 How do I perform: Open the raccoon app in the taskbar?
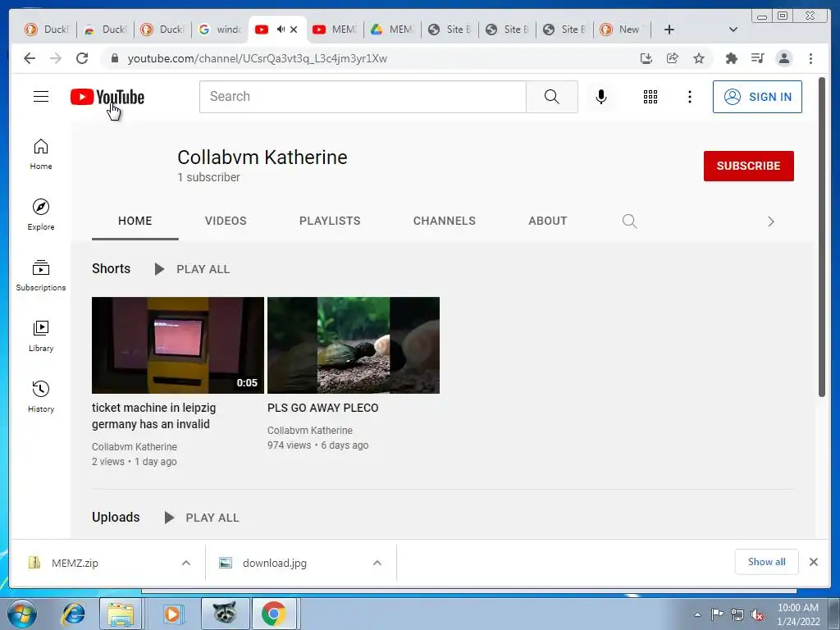[x=225, y=614]
